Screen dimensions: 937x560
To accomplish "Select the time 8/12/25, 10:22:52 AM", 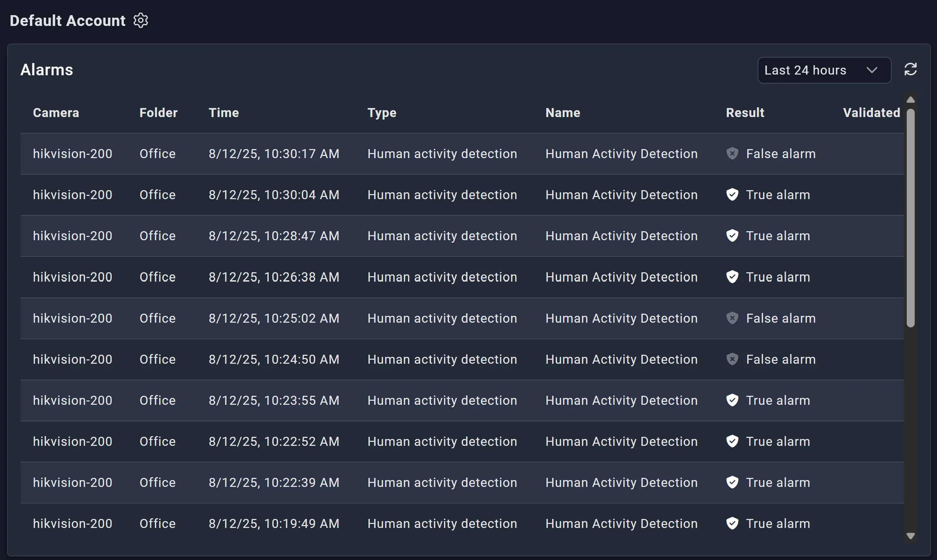I will [274, 442].
